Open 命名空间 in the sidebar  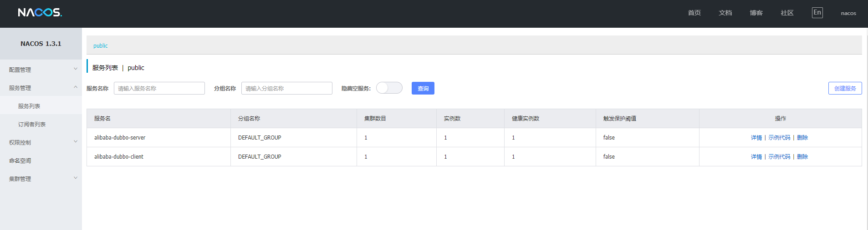20,160
